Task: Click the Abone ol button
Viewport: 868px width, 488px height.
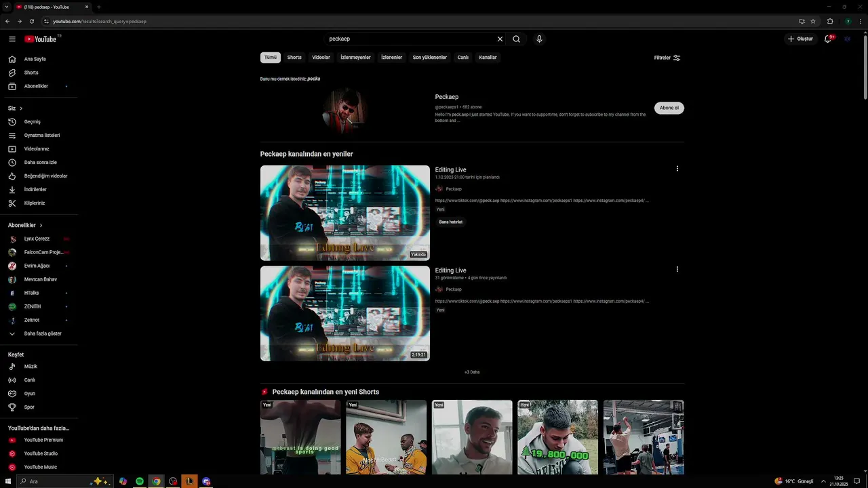Action: click(x=669, y=108)
